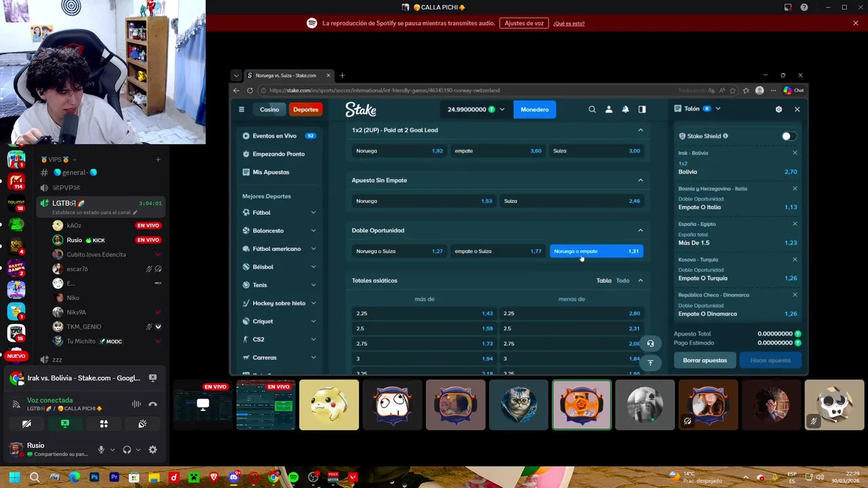868x488 pixels.
Task: Open the ¿Qué es esto? link
Action: click(x=569, y=24)
